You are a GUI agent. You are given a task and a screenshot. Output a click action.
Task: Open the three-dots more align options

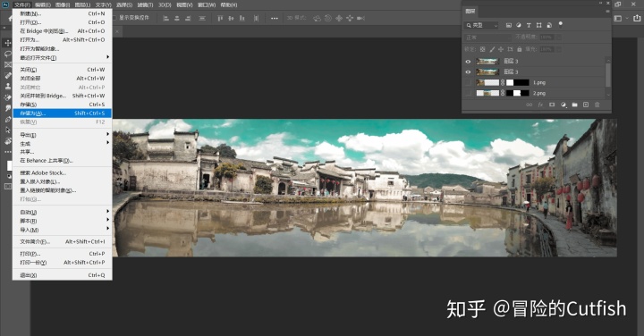tap(275, 19)
